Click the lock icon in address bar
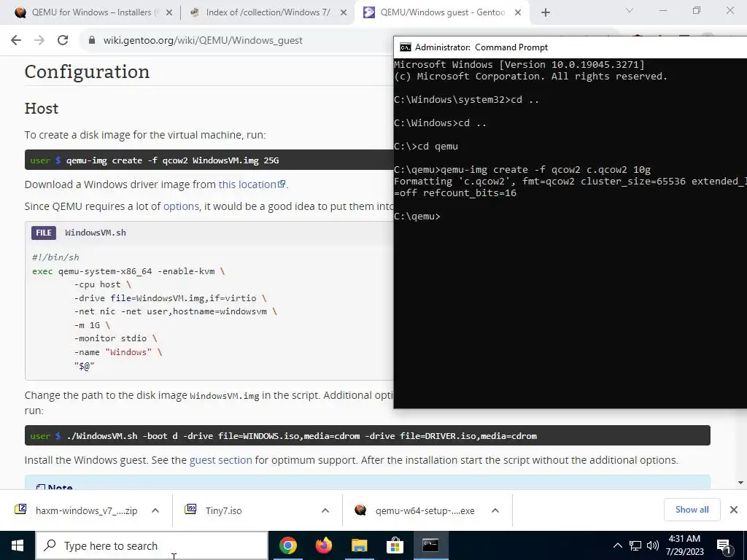 92,40
